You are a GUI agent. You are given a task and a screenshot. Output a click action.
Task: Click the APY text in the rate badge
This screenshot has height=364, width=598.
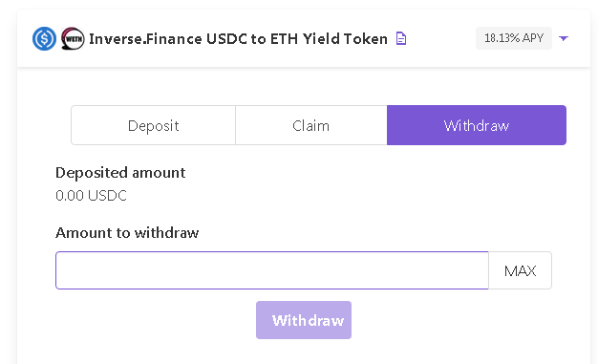coord(533,38)
